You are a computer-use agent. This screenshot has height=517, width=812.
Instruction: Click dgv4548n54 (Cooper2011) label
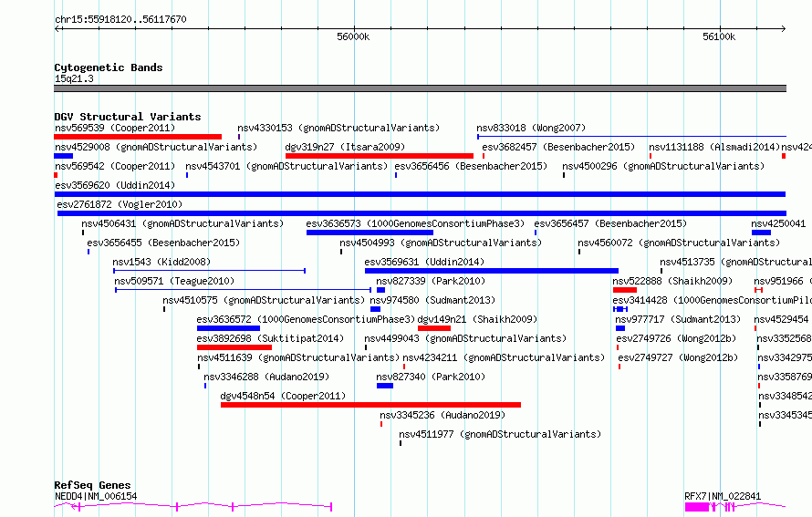point(283,396)
